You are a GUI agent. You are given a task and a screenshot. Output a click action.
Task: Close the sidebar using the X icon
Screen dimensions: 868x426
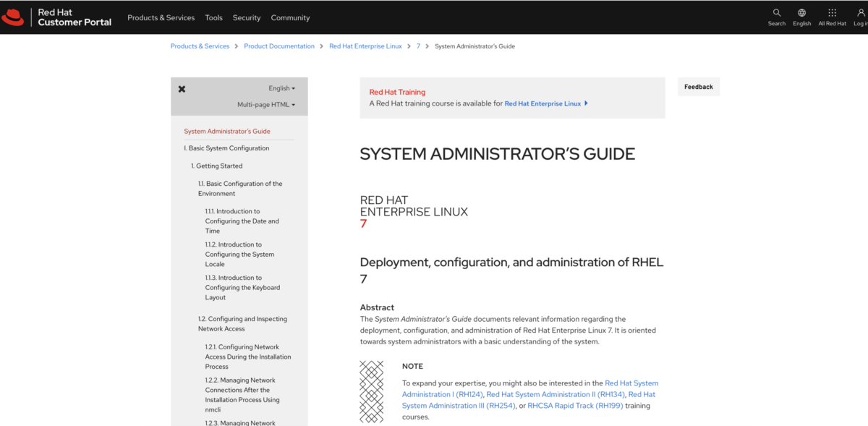(181, 88)
